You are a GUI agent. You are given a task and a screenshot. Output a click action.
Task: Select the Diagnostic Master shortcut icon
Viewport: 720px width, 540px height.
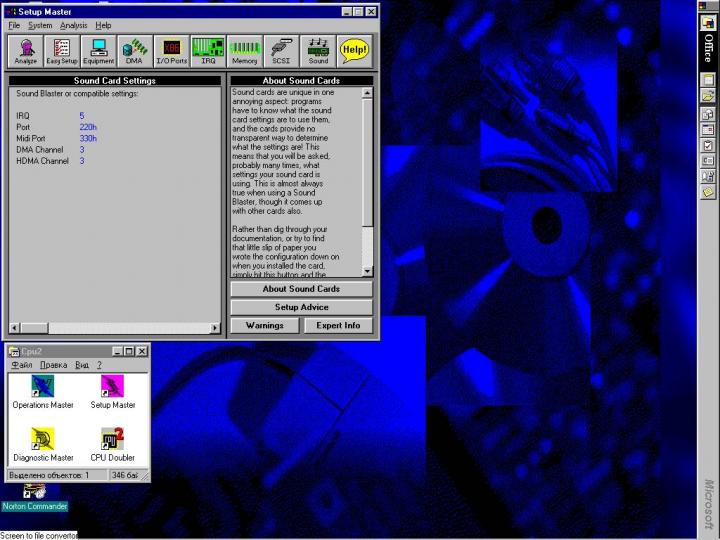pyautogui.click(x=43, y=441)
